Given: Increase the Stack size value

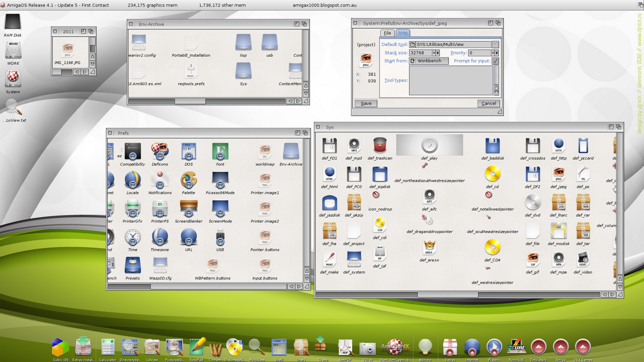Looking at the screenshot, I should click(x=438, y=53).
